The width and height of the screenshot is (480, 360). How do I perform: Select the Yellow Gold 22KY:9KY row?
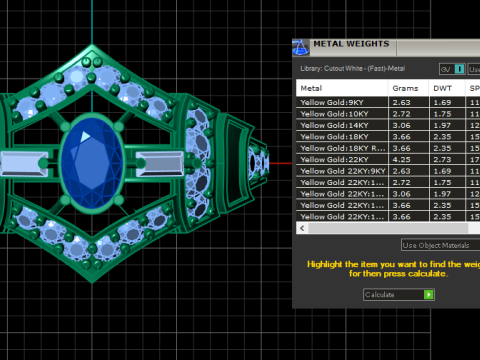[388, 171]
